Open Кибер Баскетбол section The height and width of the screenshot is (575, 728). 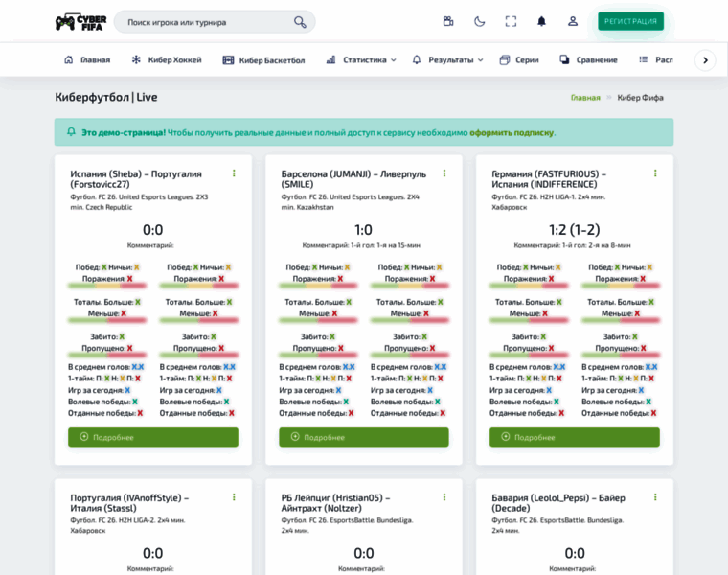coord(263,60)
